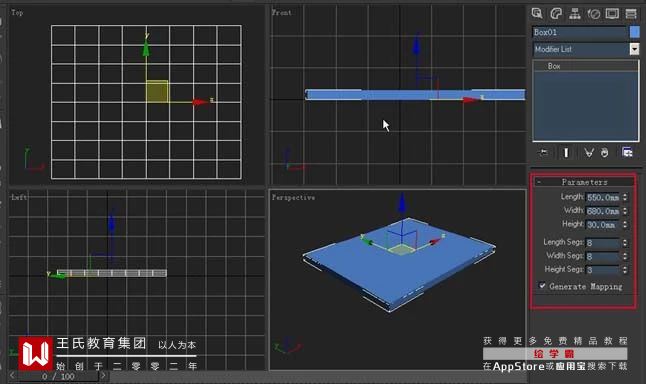
Task: Step time slider back with left arrow
Action: coord(12,376)
